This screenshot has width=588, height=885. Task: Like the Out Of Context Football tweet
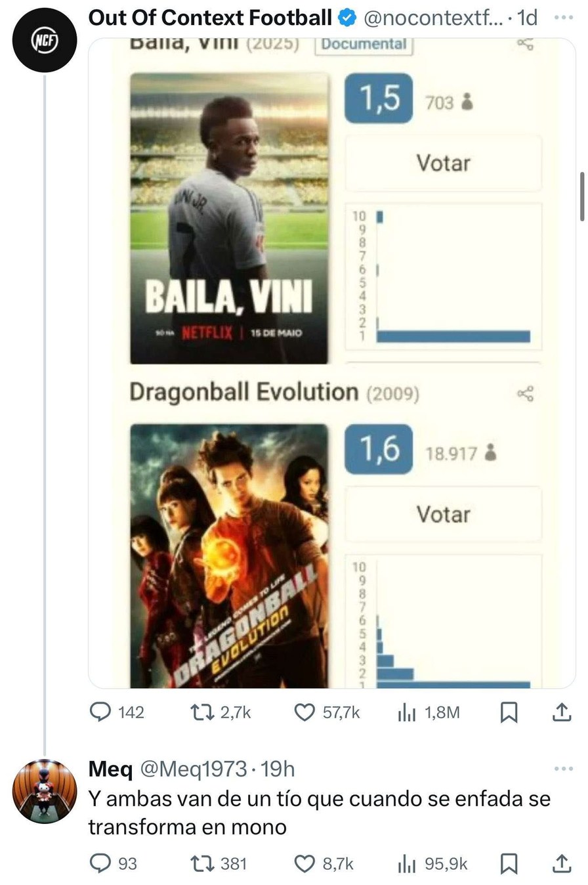pos(304,712)
